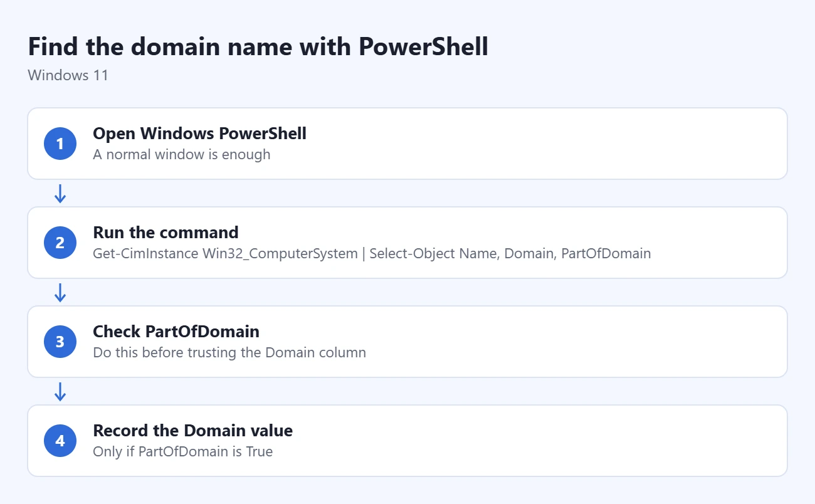Click the "Check PartOfDomain" step title

(x=176, y=331)
